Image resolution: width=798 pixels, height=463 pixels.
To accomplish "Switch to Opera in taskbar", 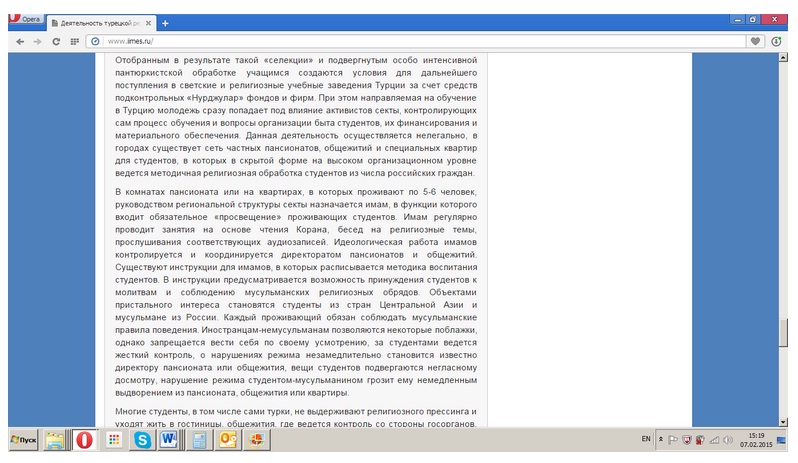I will click(x=84, y=440).
